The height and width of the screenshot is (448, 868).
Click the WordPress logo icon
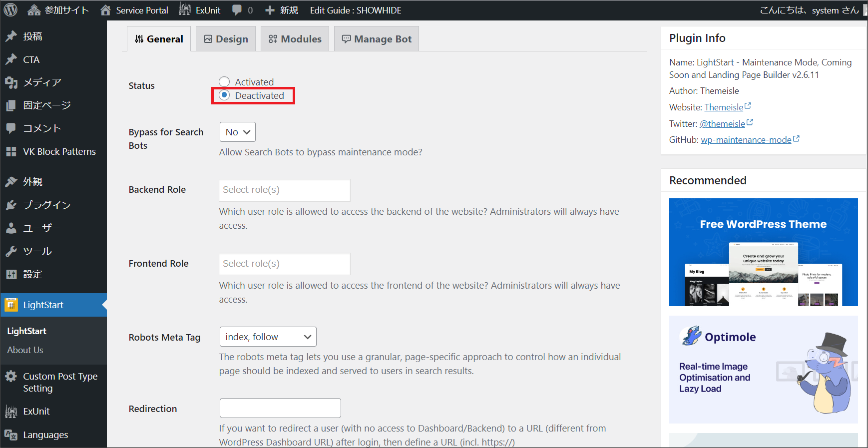point(10,10)
